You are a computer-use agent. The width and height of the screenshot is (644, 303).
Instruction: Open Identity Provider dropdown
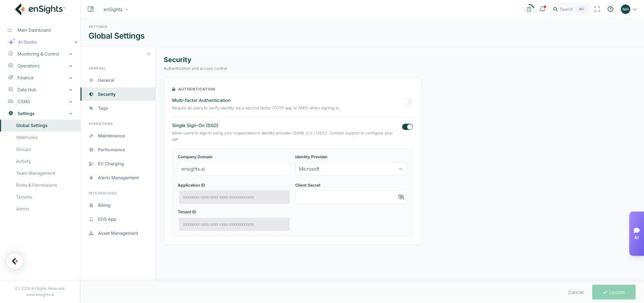(351, 169)
